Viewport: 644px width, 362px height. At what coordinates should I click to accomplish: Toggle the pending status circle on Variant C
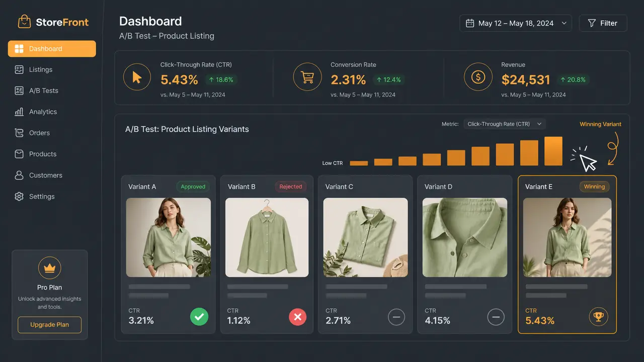pyautogui.click(x=396, y=317)
